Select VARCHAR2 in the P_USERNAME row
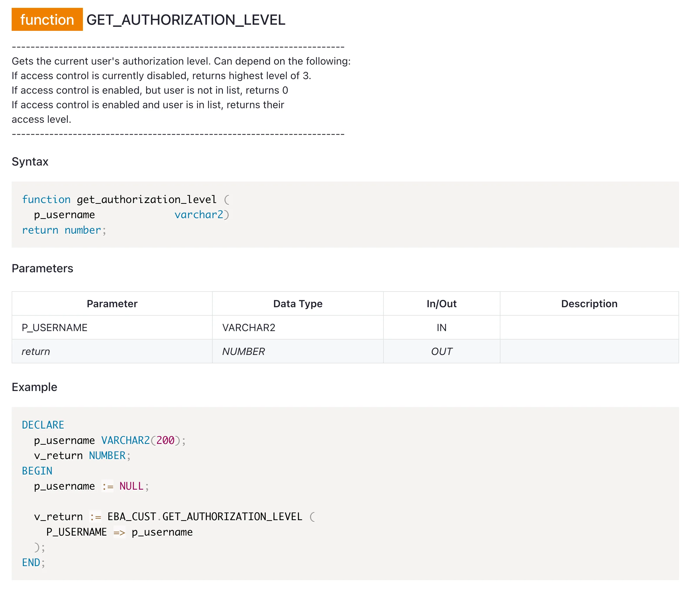Image resolution: width=700 pixels, height=590 pixels. pyautogui.click(x=249, y=328)
